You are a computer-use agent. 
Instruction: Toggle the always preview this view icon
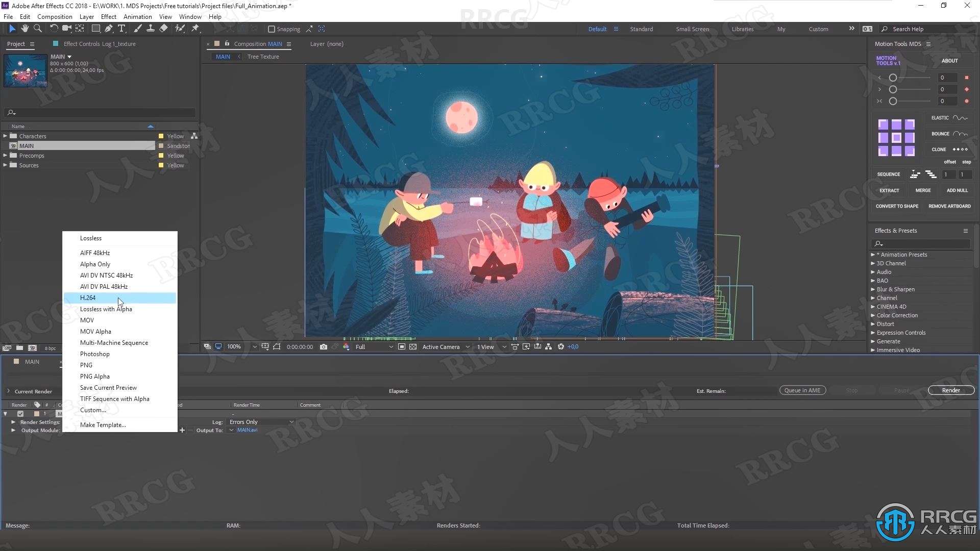pos(207,347)
